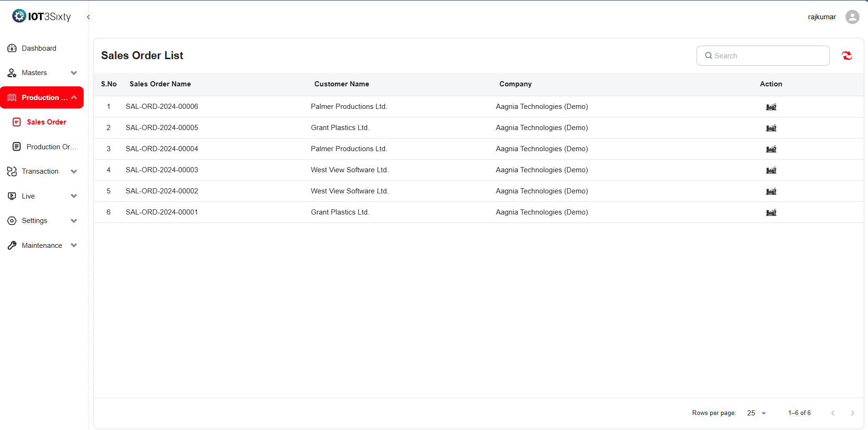Collapse the sidebar with the arrow button
This screenshot has width=868, height=430.
(88, 17)
